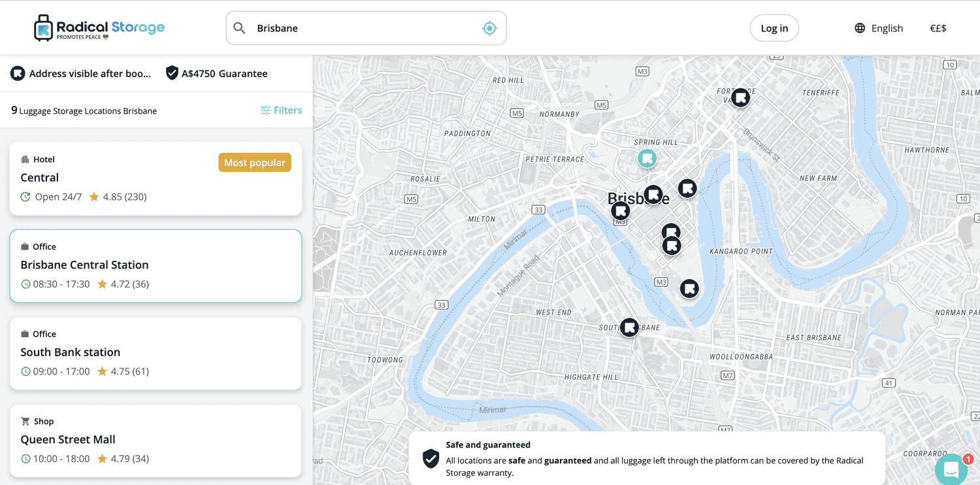Click the PADDINGTON map label

(x=467, y=133)
